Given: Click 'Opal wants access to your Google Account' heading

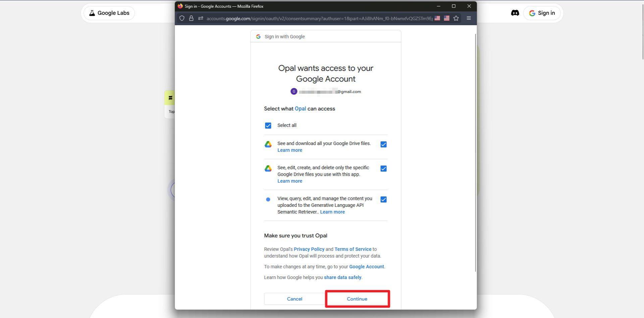Looking at the screenshot, I should pos(326,74).
